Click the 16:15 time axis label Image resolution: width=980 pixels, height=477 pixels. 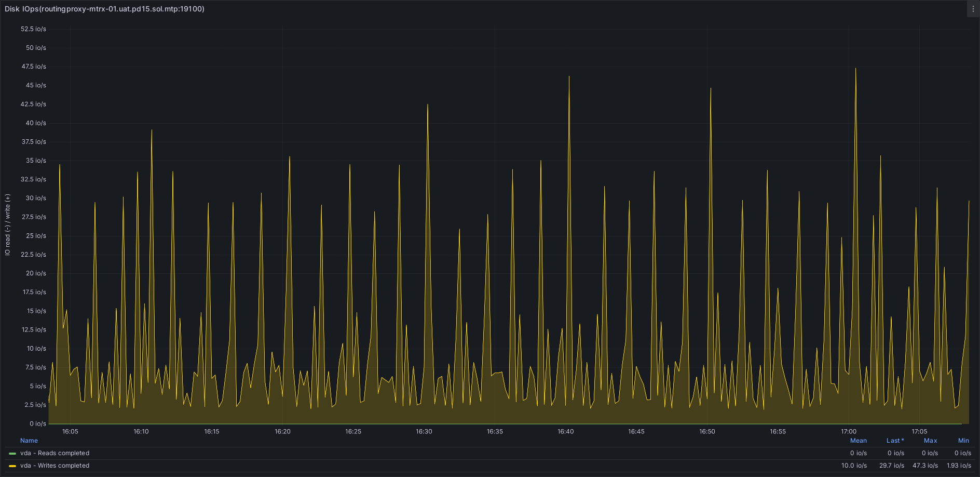click(x=212, y=432)
